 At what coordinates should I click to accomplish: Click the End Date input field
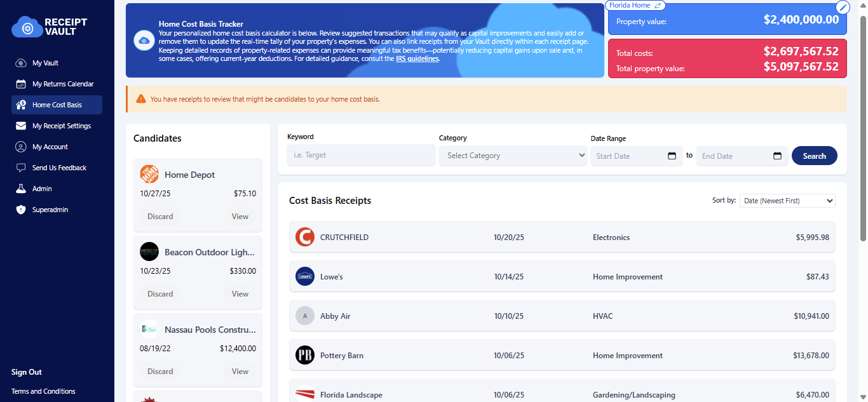pos(742,156)
